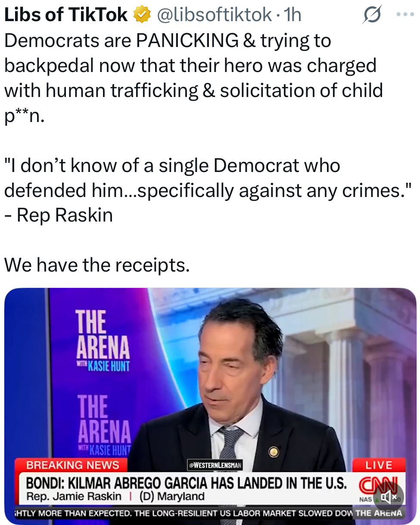The height and width of the screenshot is (525, 420).
Task: Click the upper 'The Arena with Kasie Hunt' logo
Action: coord(103,341)
